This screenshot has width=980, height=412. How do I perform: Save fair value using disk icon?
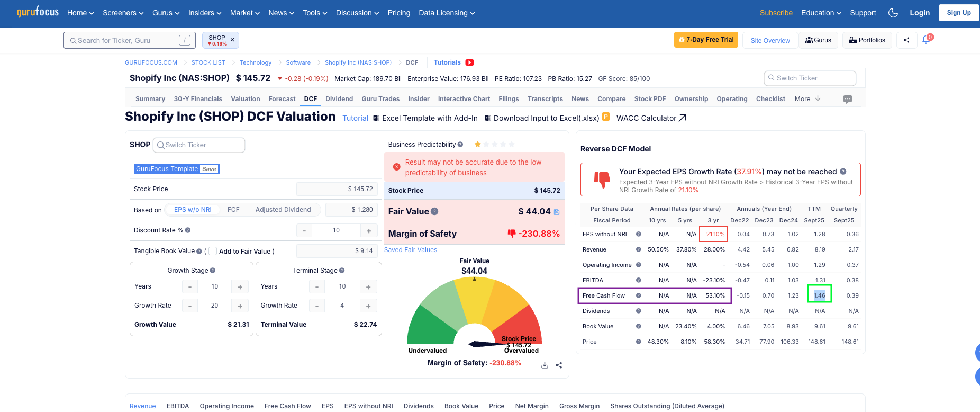tap(557, 212)
